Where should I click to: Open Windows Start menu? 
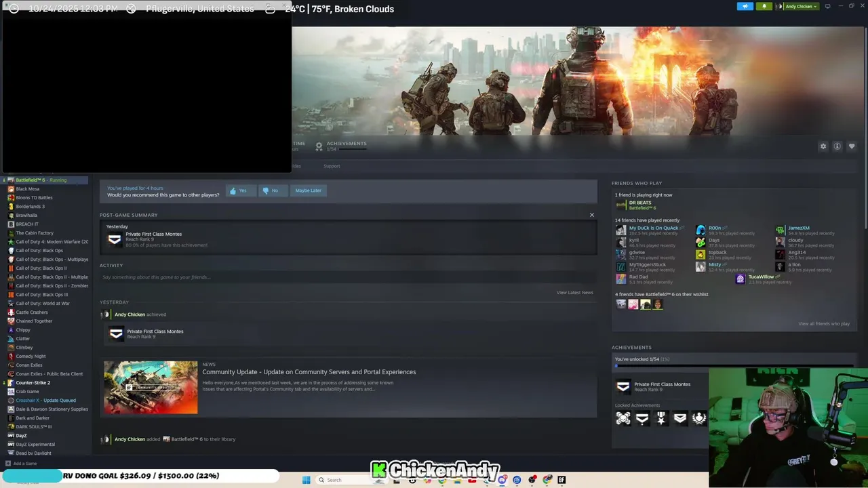(306, 480)
